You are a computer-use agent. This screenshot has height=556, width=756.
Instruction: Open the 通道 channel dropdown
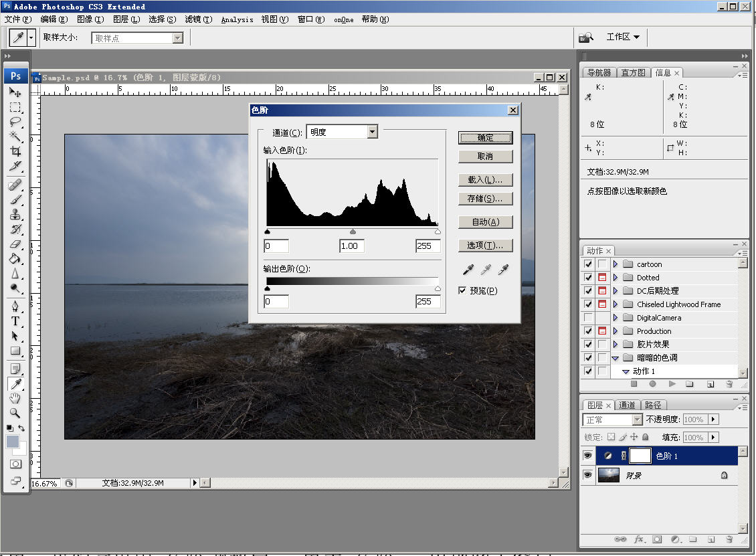372,132
